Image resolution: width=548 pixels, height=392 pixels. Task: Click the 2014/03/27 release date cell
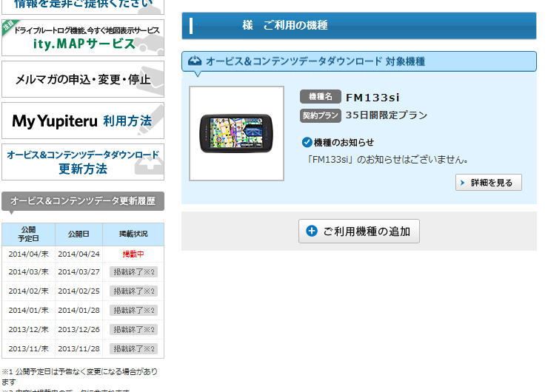(x=78, y=272)
